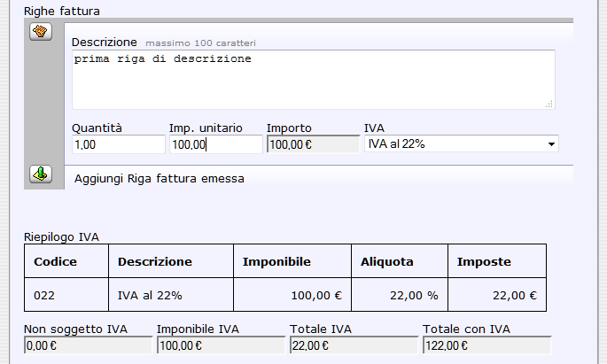Click the Imponibile IVA total field
Viewport: 607px width, 364px height.
[221, 345]
